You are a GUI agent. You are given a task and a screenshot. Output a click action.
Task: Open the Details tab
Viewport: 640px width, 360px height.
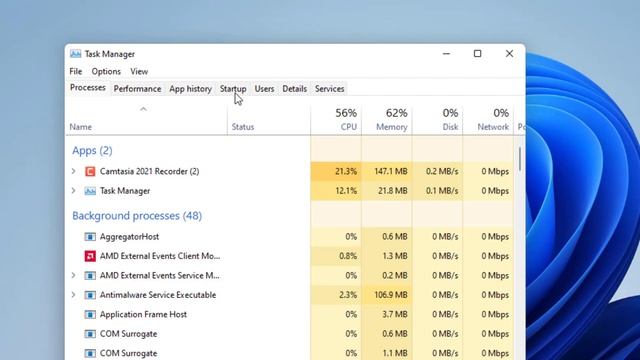pos(294,89)
